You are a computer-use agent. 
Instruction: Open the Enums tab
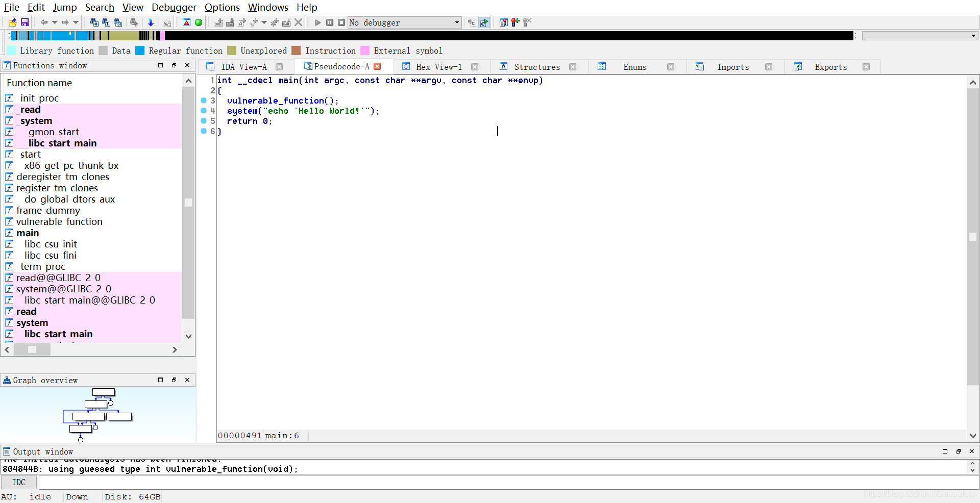[x=634, y=67]
